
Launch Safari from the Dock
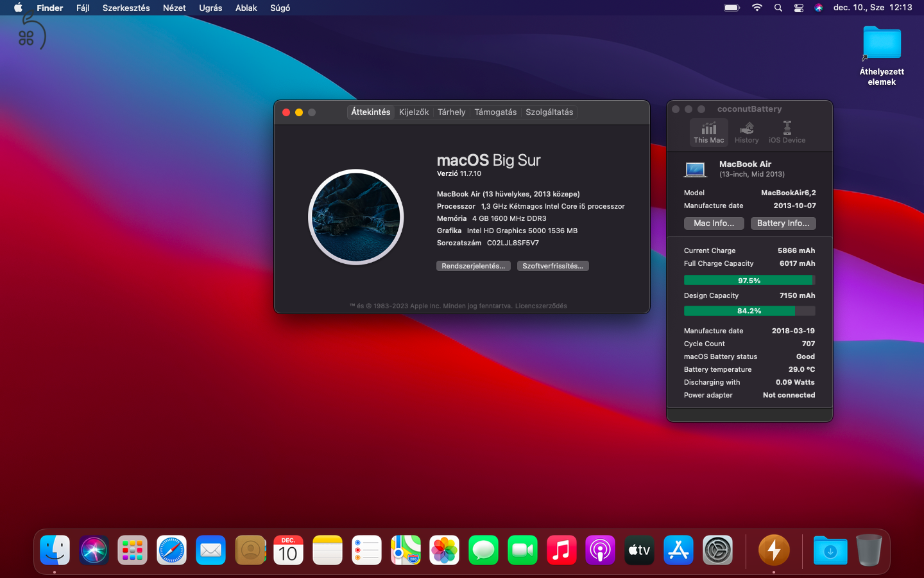pyautogui.click(x=171, y=550)
